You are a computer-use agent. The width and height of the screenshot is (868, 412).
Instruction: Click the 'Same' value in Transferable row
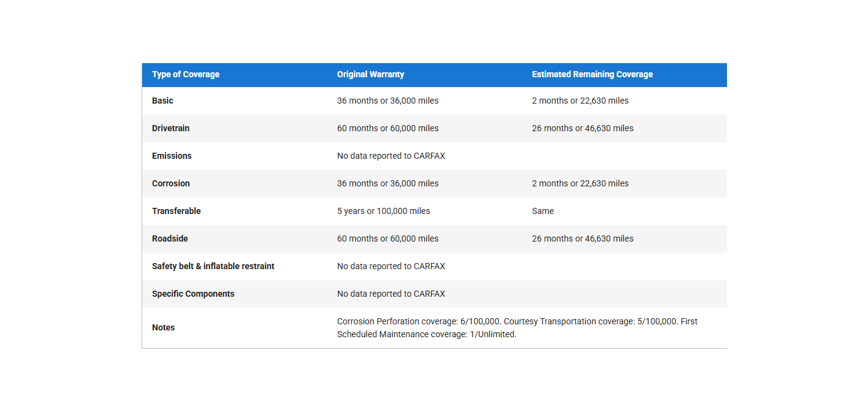542,211
